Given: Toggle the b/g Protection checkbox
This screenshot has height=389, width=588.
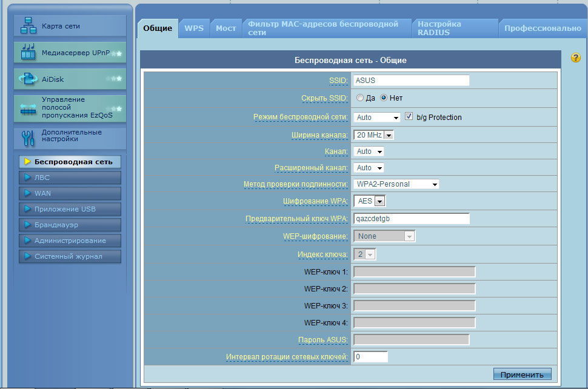Looking at the screenshot, I should (x=409, y=116).
